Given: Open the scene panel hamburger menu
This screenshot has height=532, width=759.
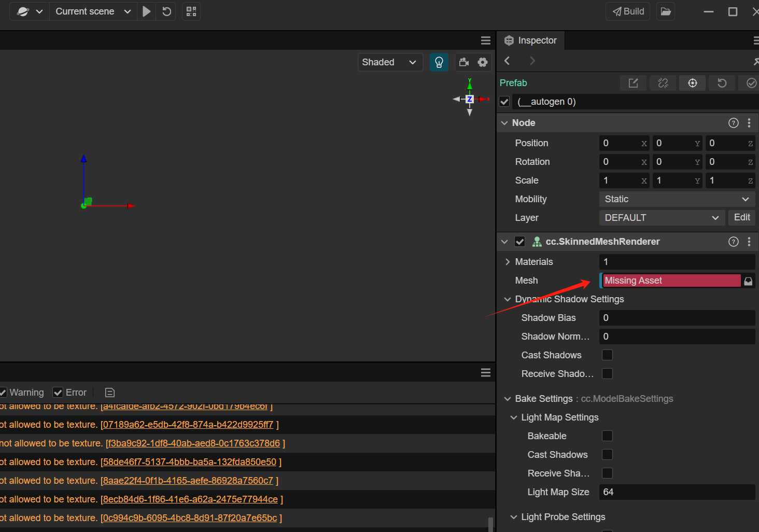Looking at the screenshot, I should point(486,40).
